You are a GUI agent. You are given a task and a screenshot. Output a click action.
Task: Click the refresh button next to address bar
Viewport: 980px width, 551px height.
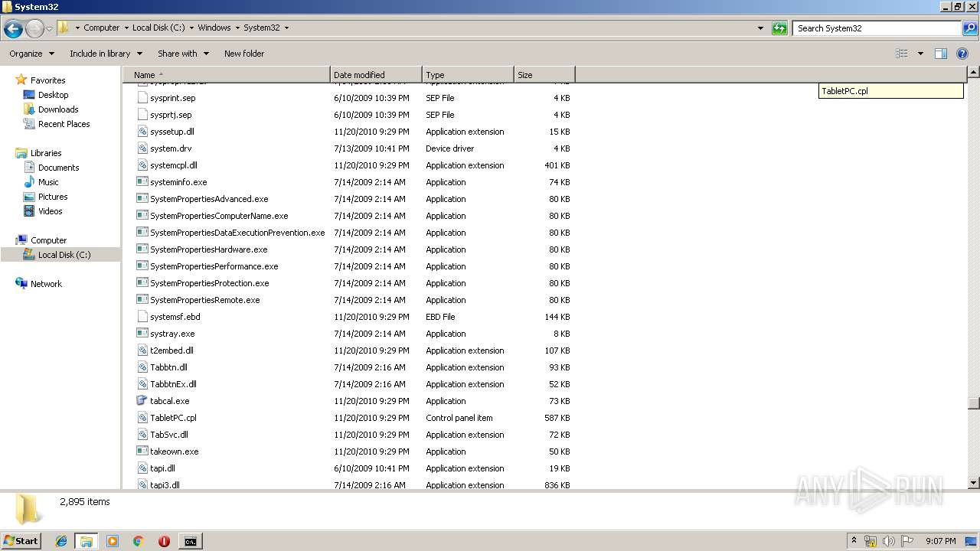[779, 28]
